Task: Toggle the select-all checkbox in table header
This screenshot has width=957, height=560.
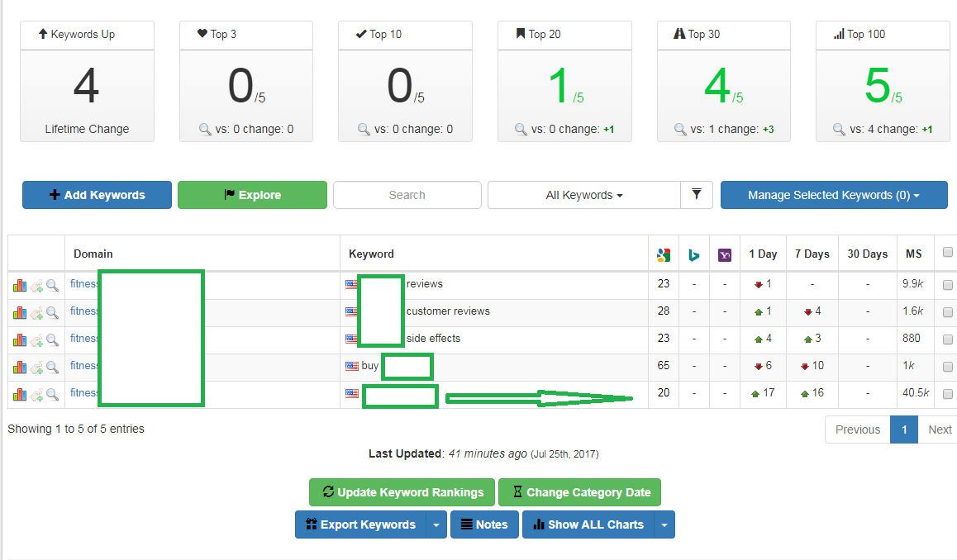Action: (947, 252)
